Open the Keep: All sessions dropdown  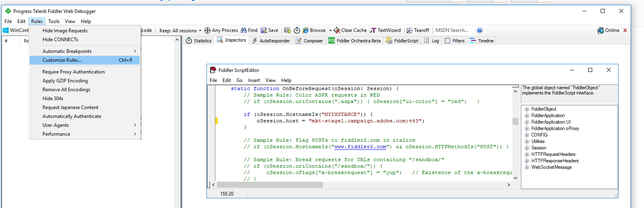pos(180,31)
